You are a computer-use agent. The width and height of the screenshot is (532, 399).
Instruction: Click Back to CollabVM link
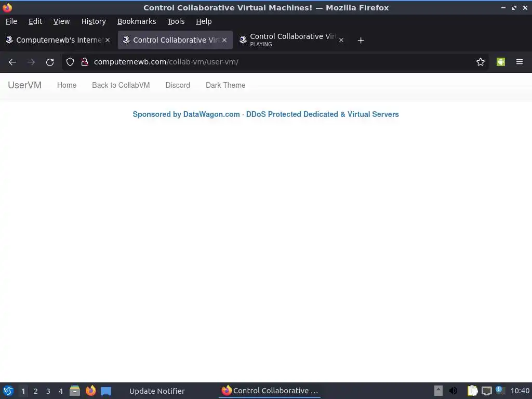(x=121, y=85)
